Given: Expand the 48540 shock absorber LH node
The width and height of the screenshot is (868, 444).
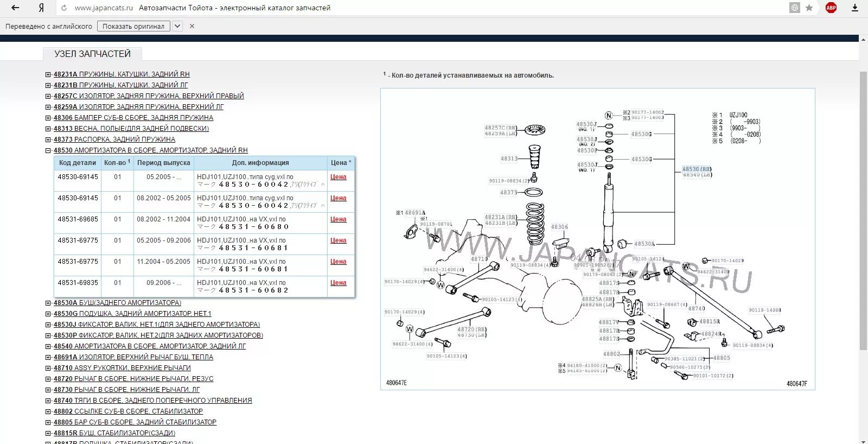Looking at the screenshot, I should tap(48, 346).
